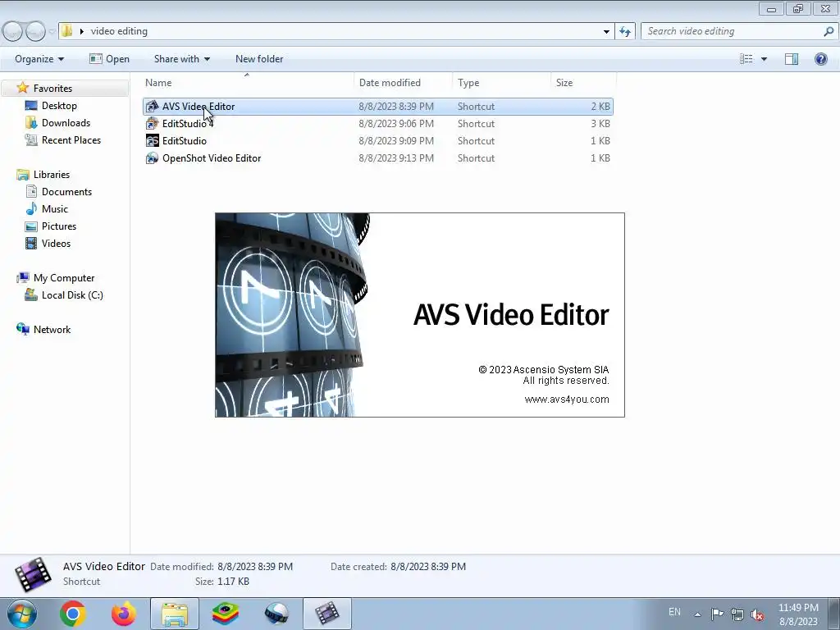
Task: Expand the more view options arrow
Action: [x=764, y=59]
